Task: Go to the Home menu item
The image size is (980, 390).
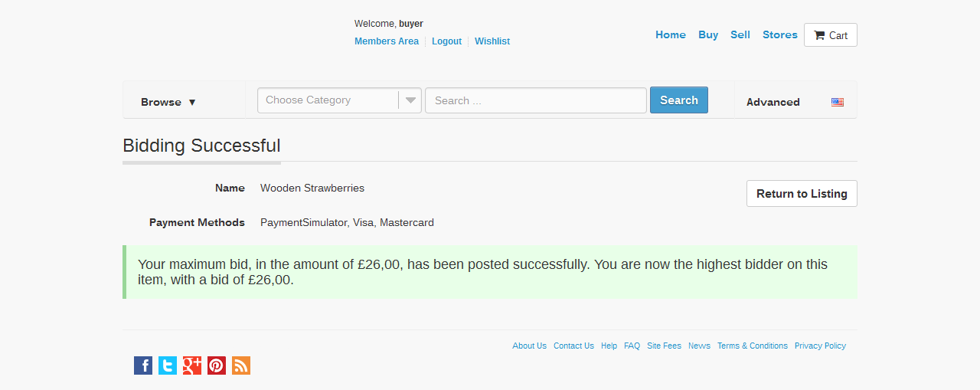Action: [x=671, y=34]
